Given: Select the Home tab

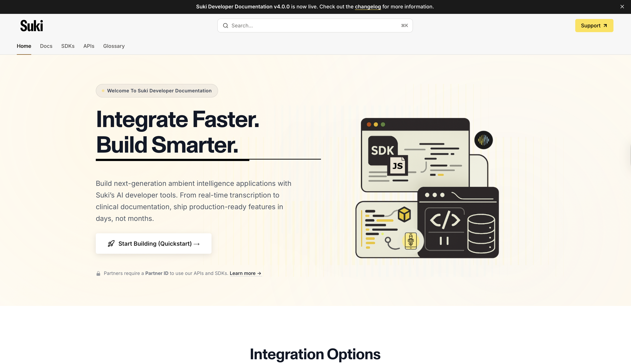Looking at the screenshot, I should pyautogui.click(x=24, y=46).
